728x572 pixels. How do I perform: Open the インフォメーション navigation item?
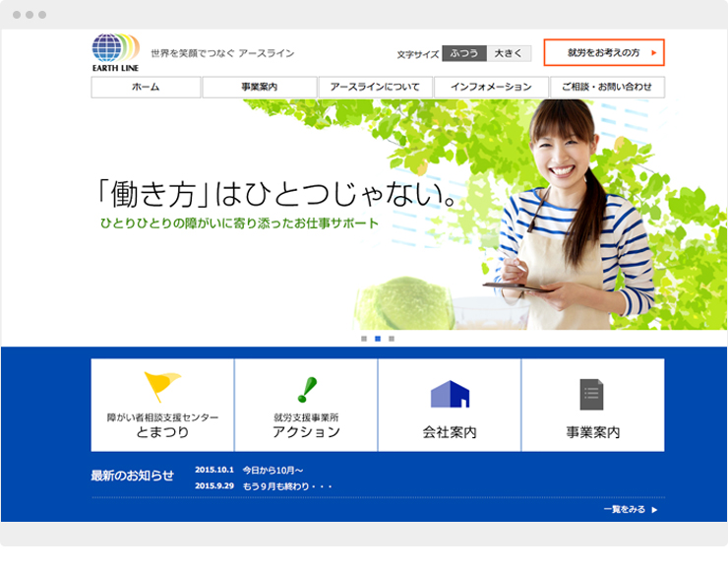point(490,88)
